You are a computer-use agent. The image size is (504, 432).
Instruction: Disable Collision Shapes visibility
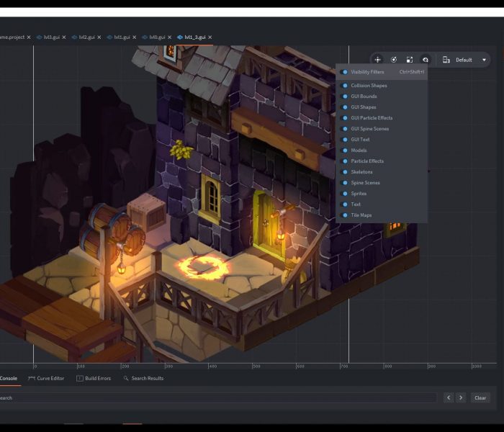pyautogui.click(x=344, y=86)
